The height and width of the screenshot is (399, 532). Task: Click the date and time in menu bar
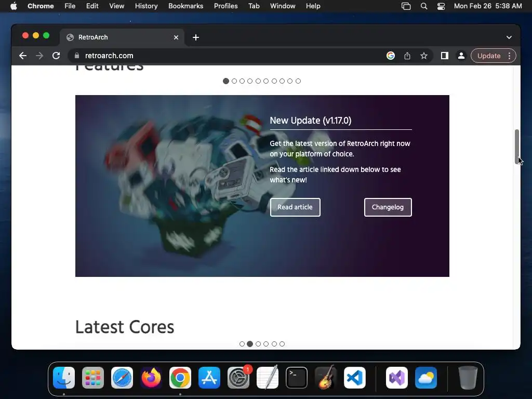[x=488, y=6]
